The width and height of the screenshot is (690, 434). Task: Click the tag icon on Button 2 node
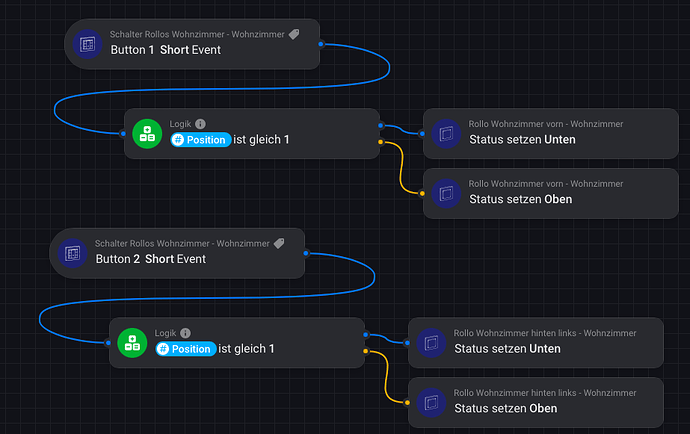click(279, 243)
